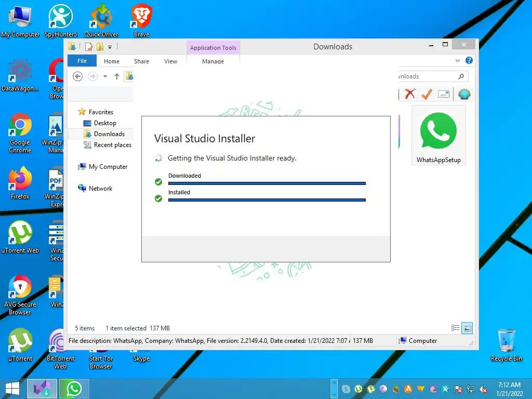Launch SpyHunter5 from the desktop
Screen dimensions: 532x399
pos(61,21)
